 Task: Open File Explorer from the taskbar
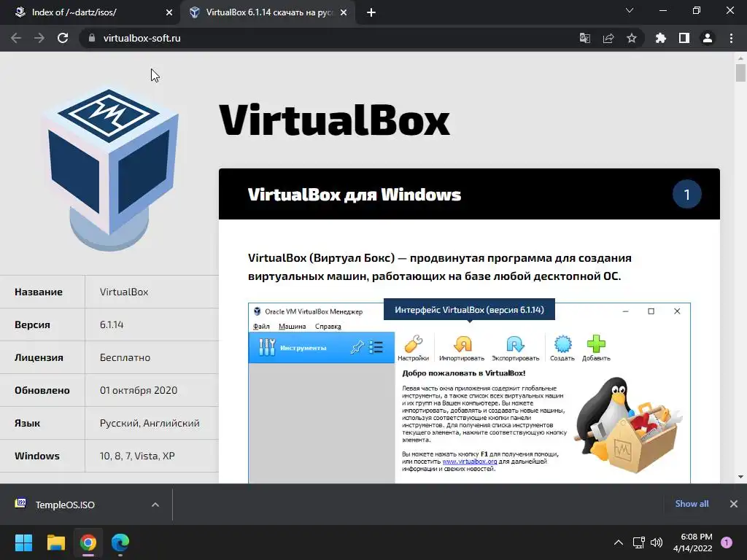55,542
